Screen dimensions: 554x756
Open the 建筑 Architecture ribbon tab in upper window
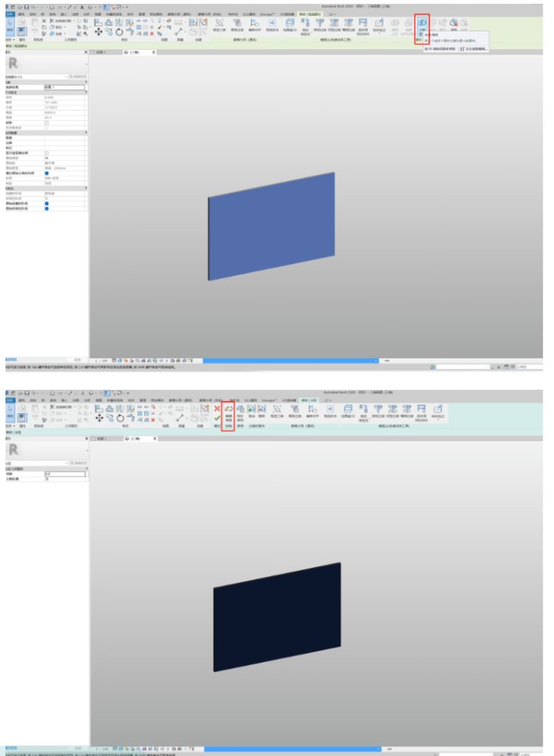click(x=21, y=14)
